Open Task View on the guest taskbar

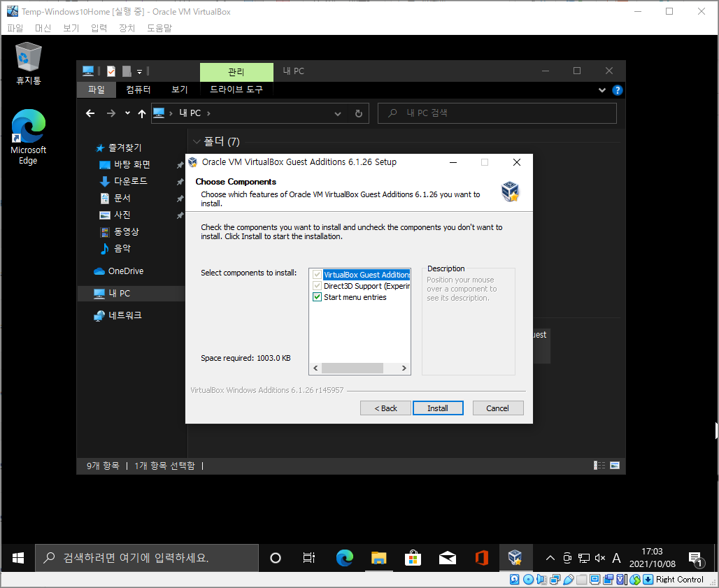(x=309, y=558)
